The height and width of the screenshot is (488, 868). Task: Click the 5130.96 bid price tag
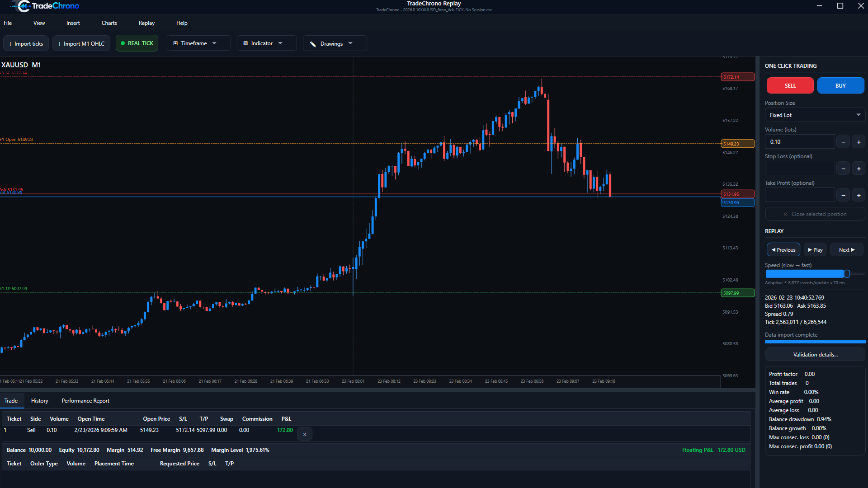coord(737,202)
